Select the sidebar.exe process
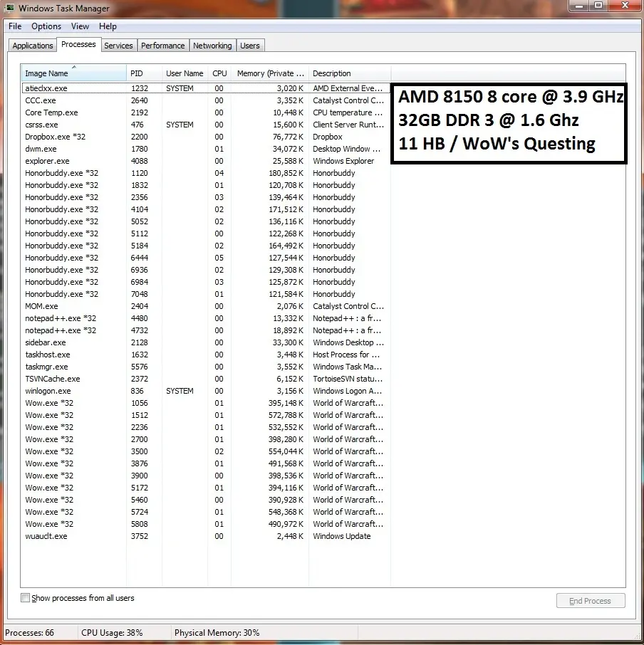 (205, 342)
